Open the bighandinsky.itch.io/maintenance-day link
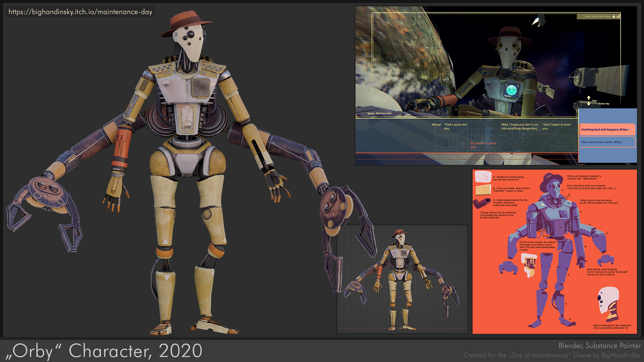 pos(80,12)
